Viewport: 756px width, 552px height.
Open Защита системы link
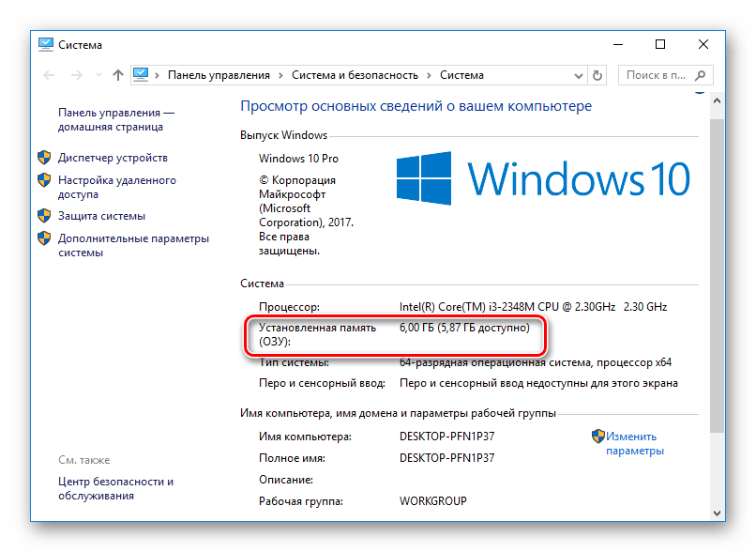(x=101, y=216)
